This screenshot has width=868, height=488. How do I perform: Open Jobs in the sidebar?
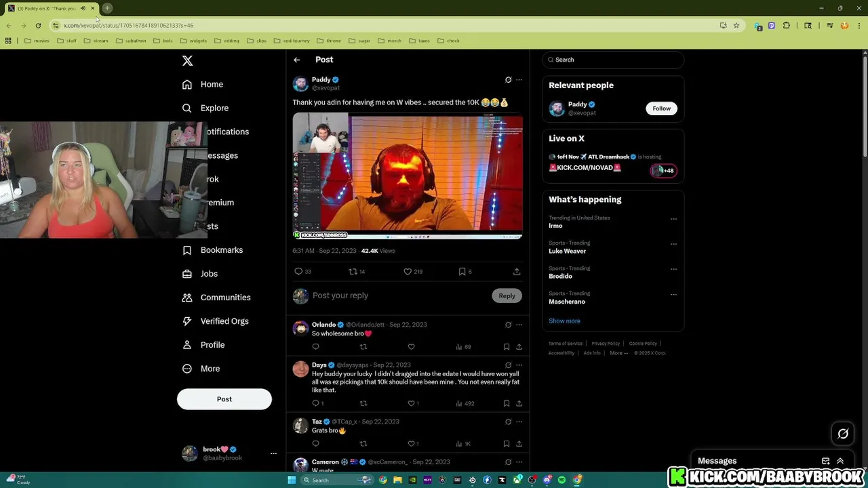(200, 274)
